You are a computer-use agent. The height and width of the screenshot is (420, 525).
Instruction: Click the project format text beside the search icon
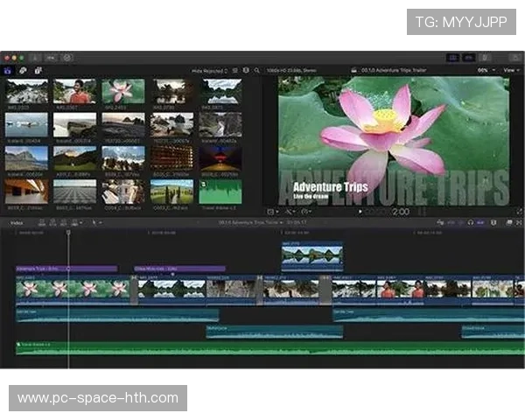coord(291,70)
